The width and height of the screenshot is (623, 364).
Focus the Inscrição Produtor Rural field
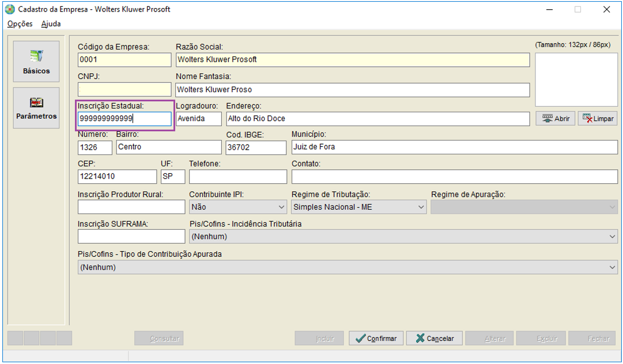point(131,207)
